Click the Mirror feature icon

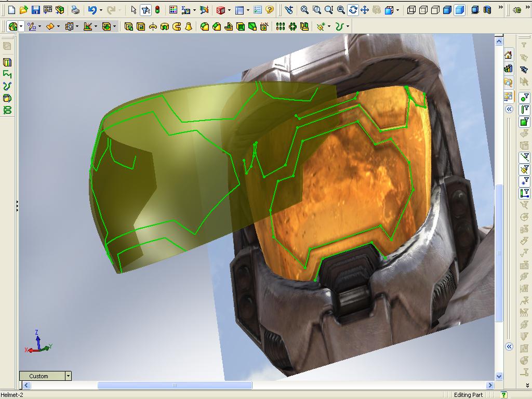(304, 26)
